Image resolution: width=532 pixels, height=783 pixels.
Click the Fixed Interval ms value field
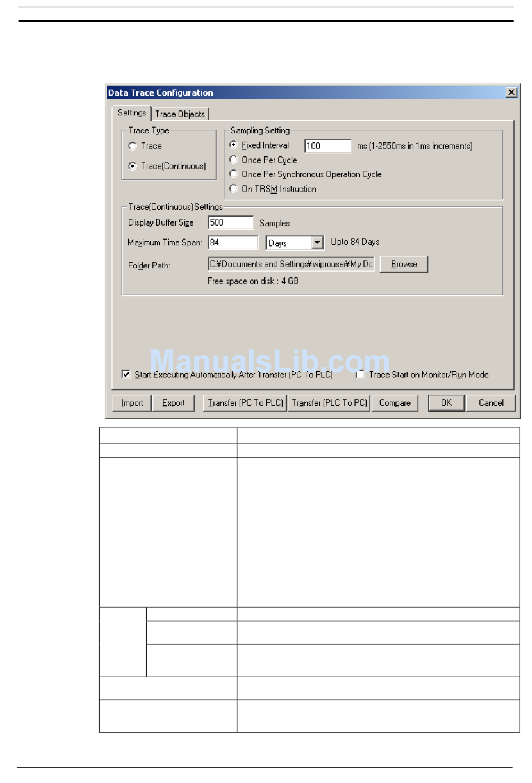click(x=328, y=146)
